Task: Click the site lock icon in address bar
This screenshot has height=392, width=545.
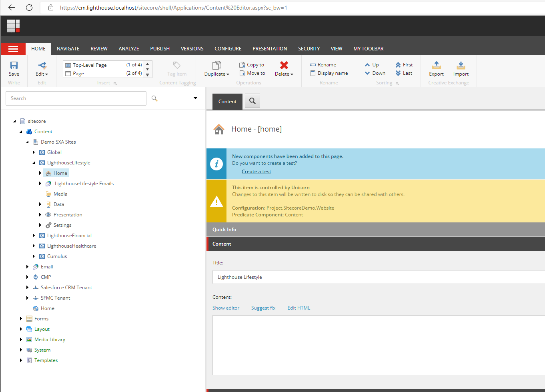Action: point(51,8)
